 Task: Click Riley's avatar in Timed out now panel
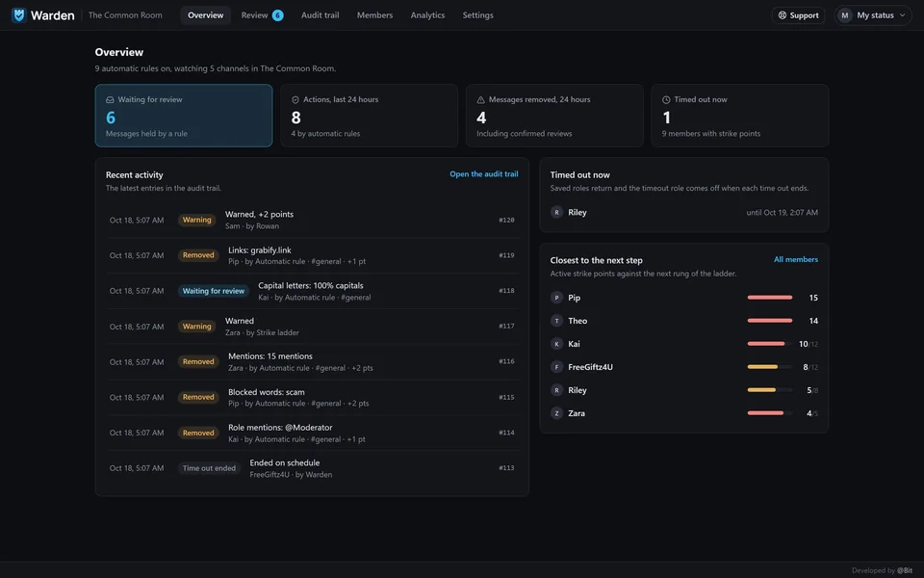(556, 212)
